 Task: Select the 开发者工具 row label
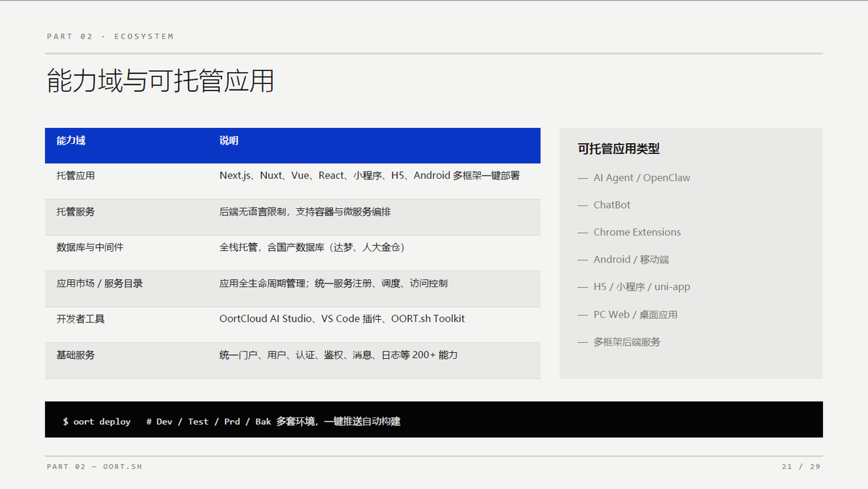tap(80, 318)
